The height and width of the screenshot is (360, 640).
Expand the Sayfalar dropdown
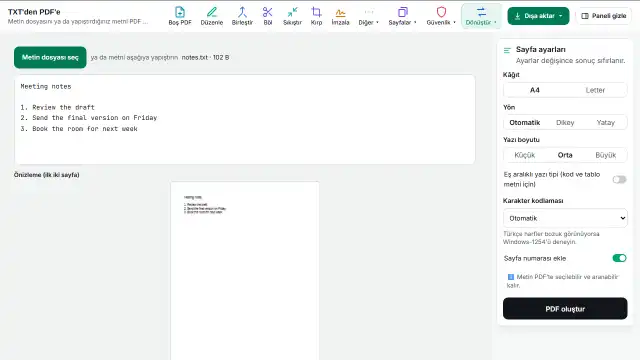click(x=402, y=16)
